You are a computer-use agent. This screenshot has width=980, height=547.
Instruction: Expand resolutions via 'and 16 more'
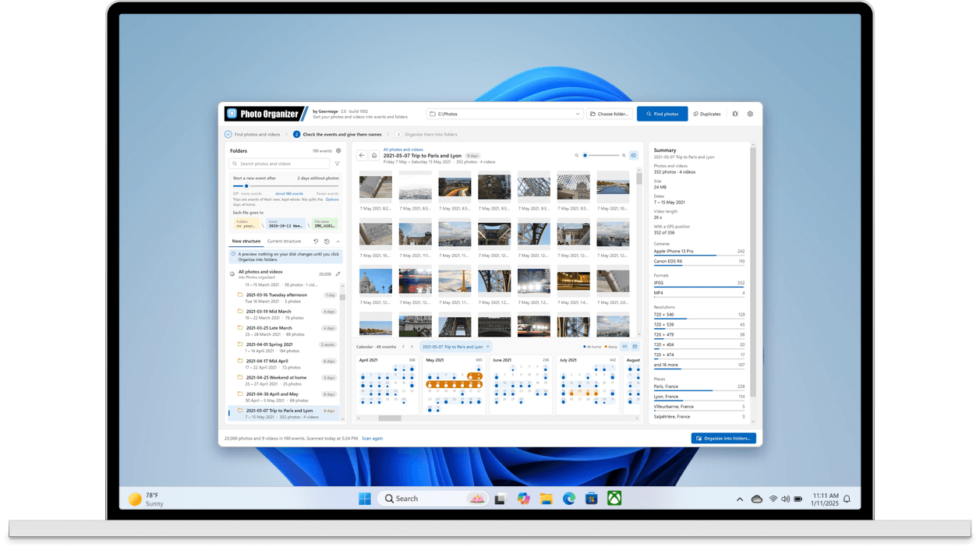(x=699, y=365)
